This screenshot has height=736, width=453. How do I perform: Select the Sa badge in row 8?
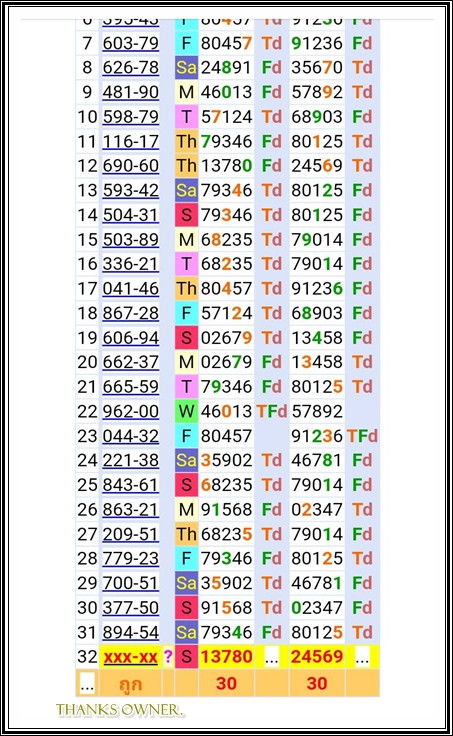coord(186,68)
